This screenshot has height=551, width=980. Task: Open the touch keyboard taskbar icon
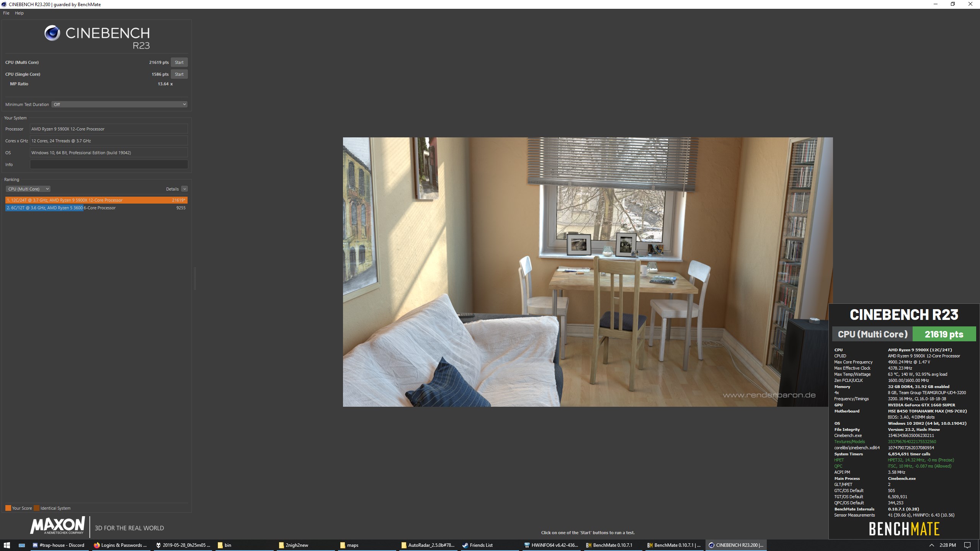tap(22, 545)
